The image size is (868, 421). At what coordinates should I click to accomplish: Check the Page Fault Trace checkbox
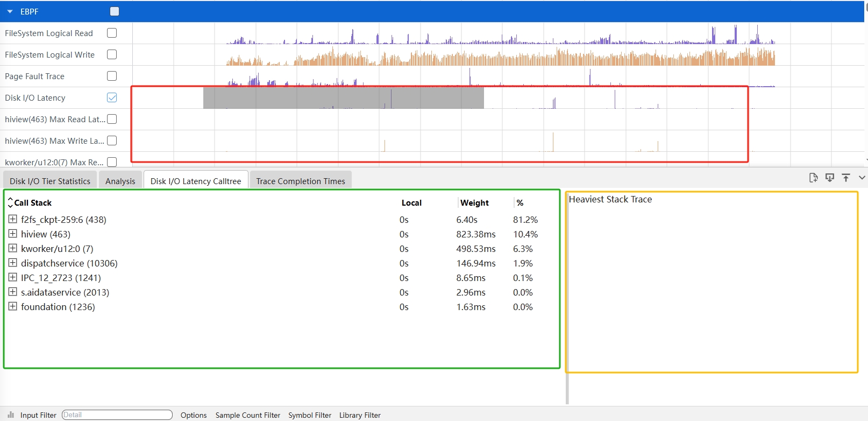tap(112, 76)
